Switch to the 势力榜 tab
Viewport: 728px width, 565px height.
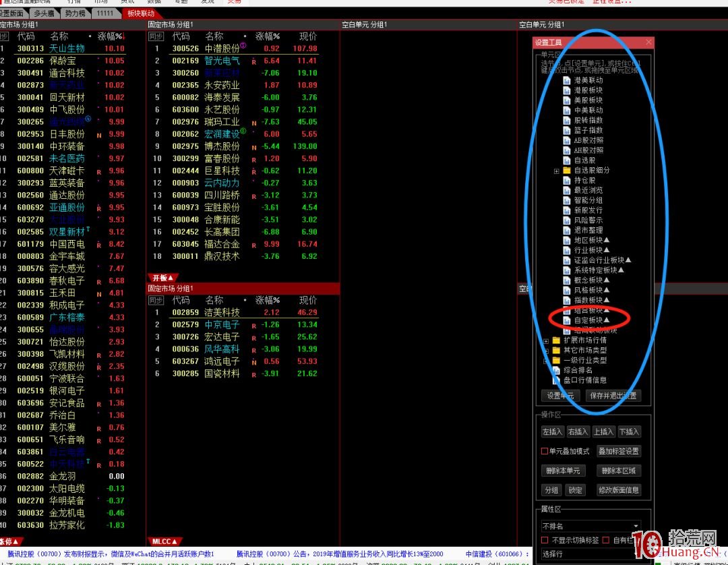[75, 13]
